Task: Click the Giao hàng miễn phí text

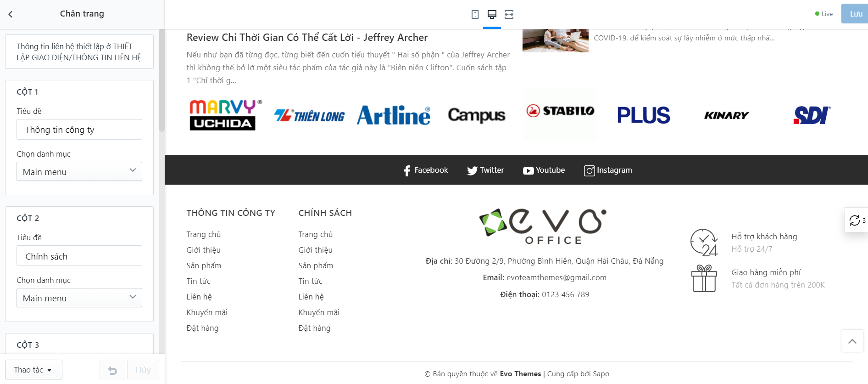Action: pyautogui.click(x=766, y=272)
